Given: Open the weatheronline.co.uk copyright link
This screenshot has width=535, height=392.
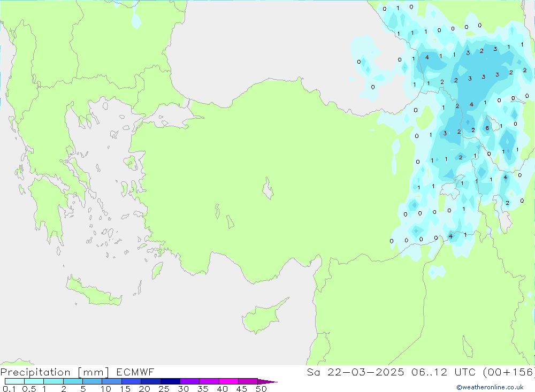Looking at the screenshot, I should [490, 387].
